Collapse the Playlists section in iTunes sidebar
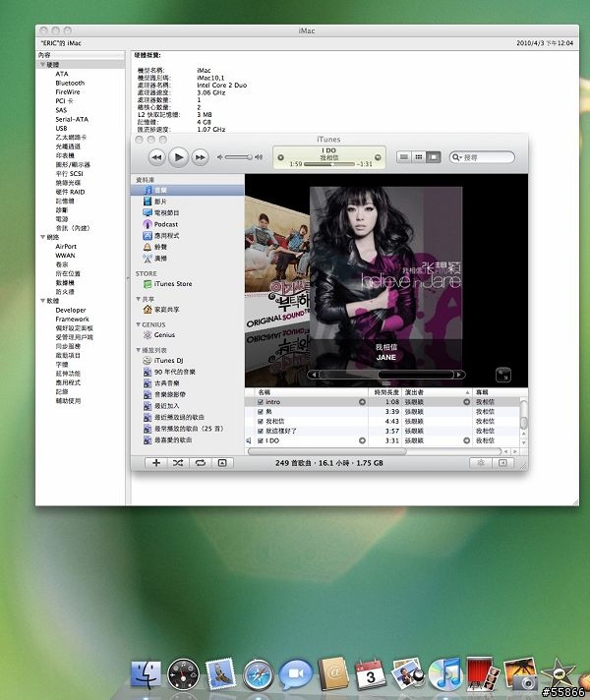The image size is (590, 700). [138, 350]
